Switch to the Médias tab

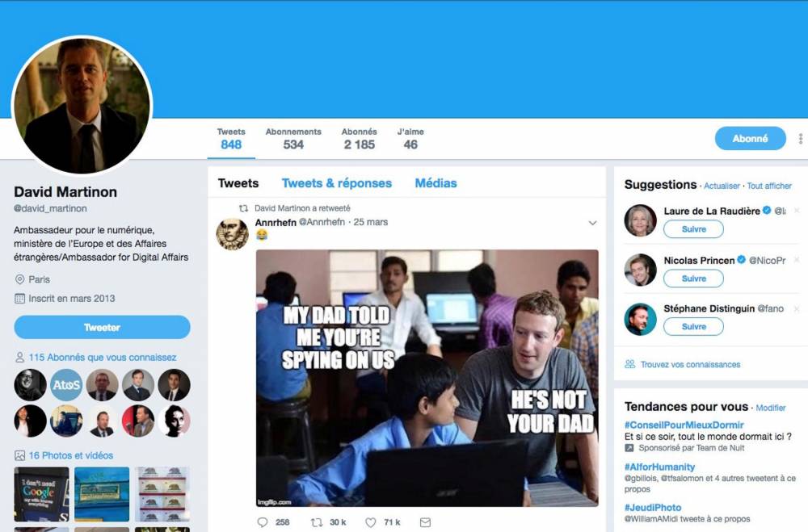coord(436,182)
